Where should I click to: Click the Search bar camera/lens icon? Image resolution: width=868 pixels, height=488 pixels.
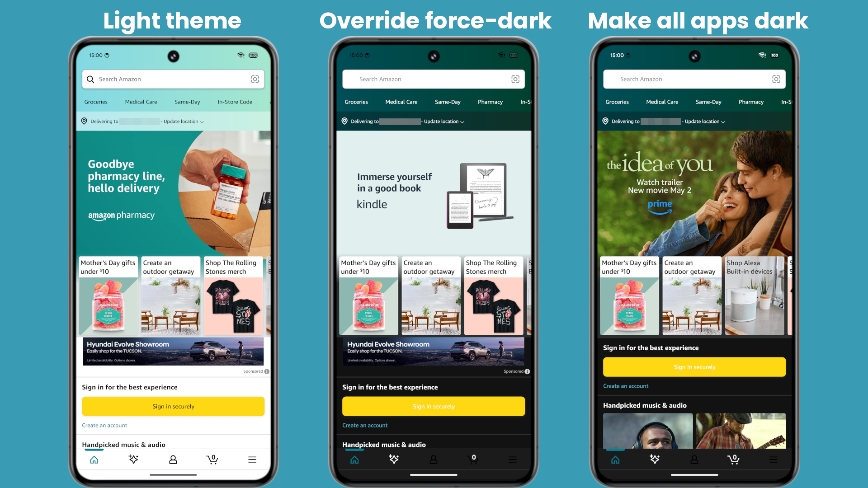[255, 79]
